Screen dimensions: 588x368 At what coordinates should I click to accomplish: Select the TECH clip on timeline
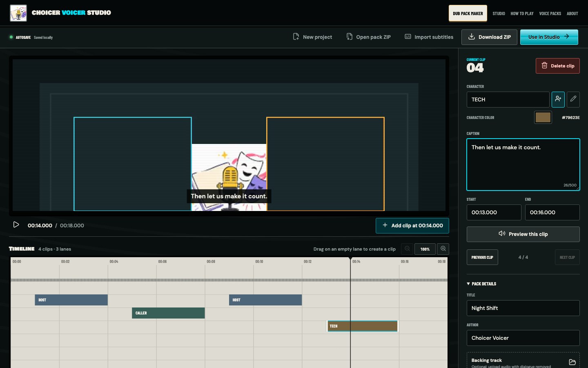click(363, 326)
